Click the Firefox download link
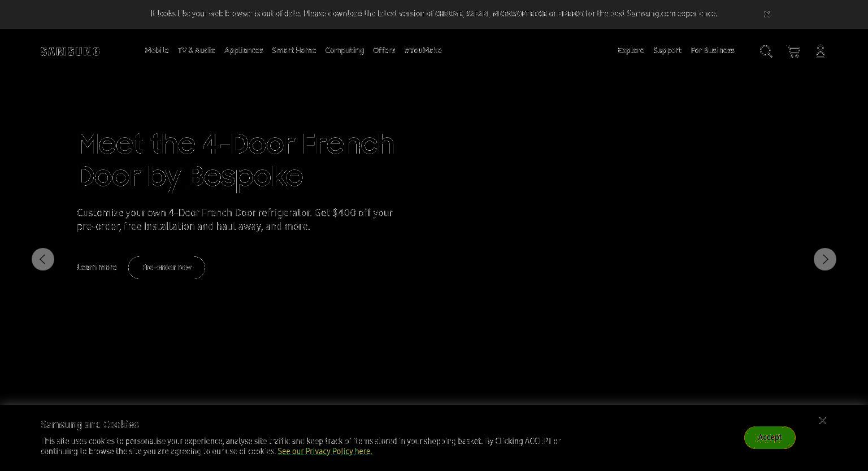This screenshot has height=471, width=868. (x=571, y=14)
